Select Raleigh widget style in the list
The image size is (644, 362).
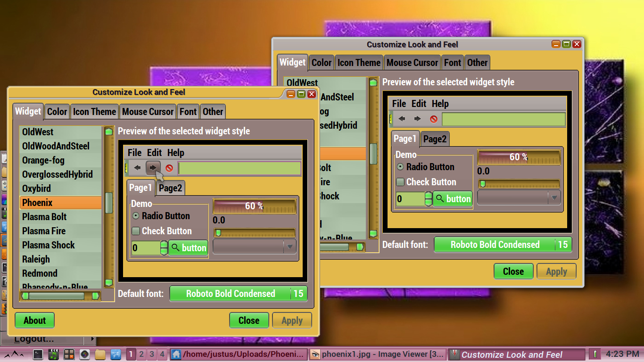click(x=60, y=259)
